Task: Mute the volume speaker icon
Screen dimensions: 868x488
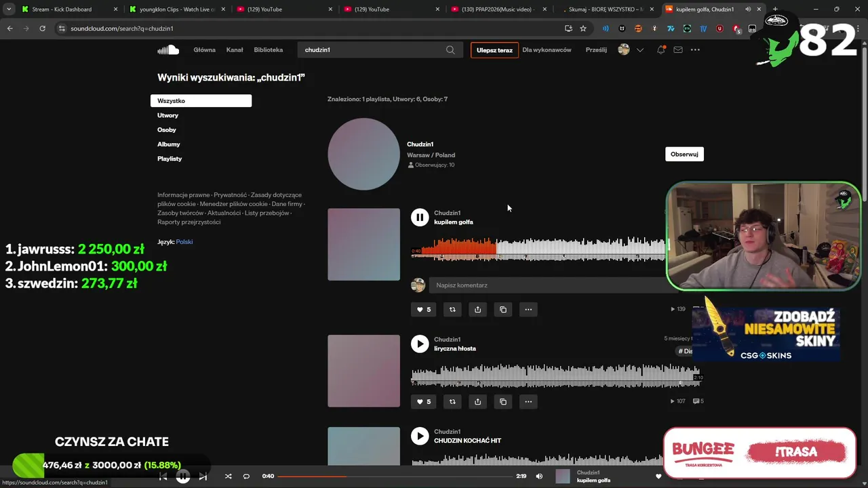Action: pos(539,476)
